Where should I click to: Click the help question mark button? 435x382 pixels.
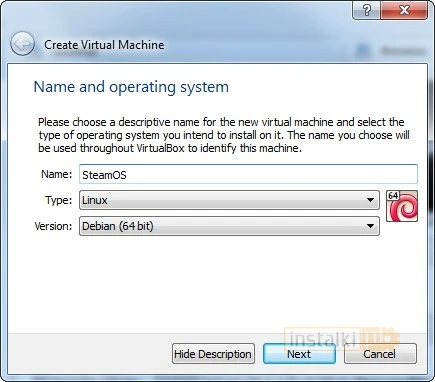[366, 10]
